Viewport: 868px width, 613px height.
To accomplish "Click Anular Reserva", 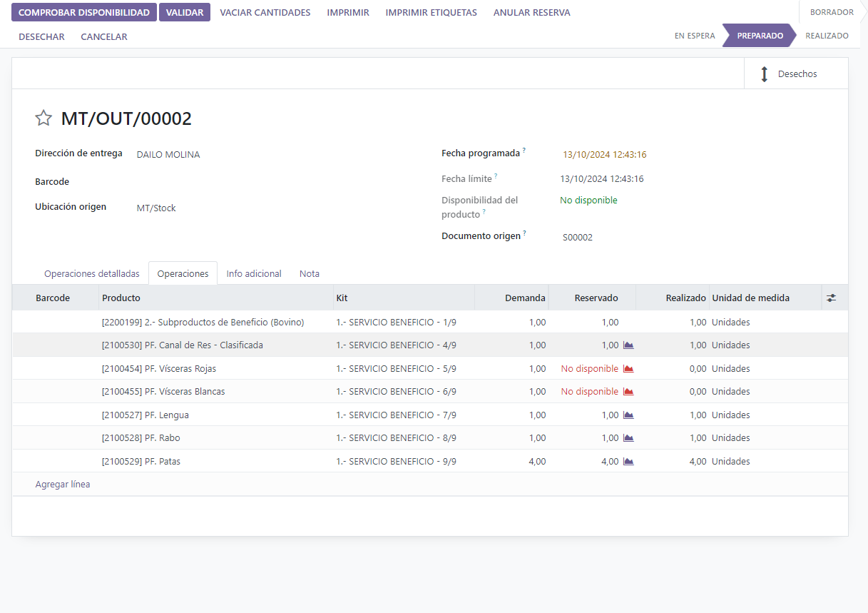I will coord(532,13).
